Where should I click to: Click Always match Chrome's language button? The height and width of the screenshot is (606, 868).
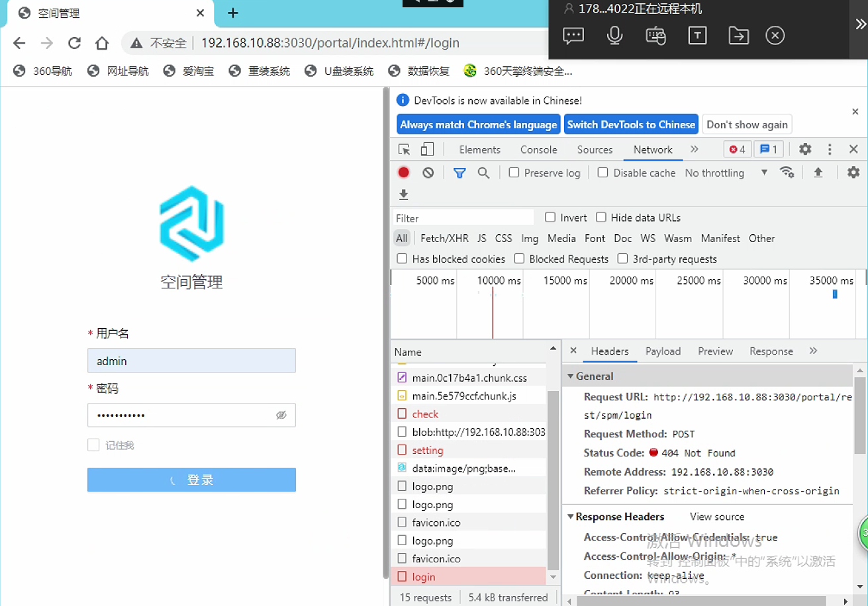click(479, 124)
